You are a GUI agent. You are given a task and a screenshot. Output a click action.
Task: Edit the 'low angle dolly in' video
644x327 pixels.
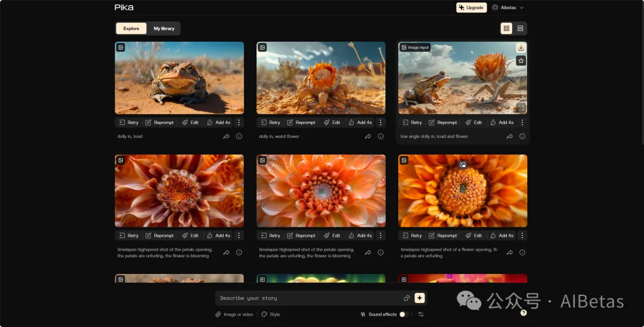tap(473, 122)
